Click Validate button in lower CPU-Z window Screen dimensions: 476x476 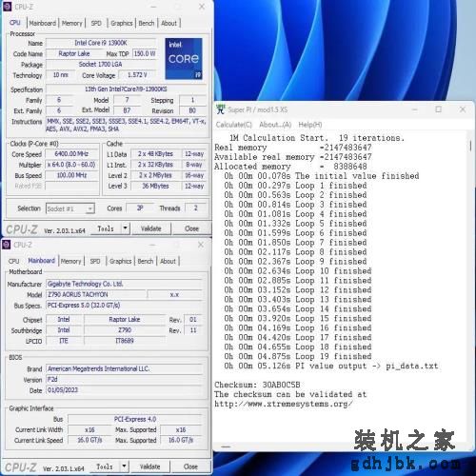[149, 466]
